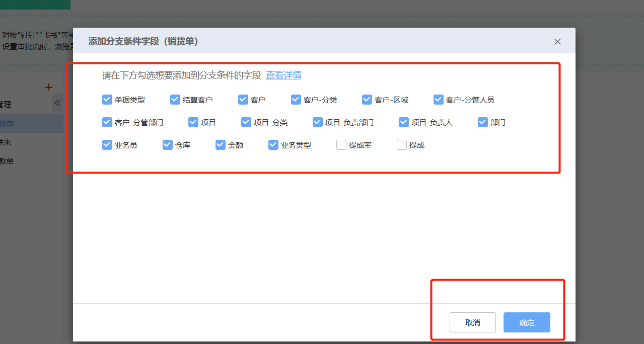Check the 提成 checkbox
This screenshot has width=644, height=344.
click(x=401, y=145)
